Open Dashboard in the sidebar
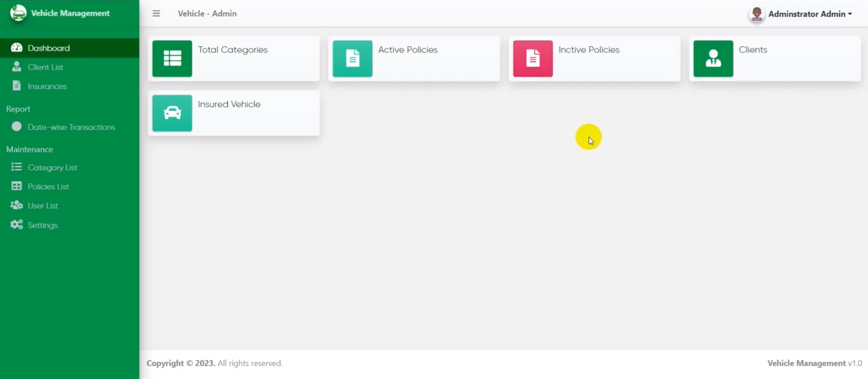This screenshot has width=868, height=379. click(49, 48)
